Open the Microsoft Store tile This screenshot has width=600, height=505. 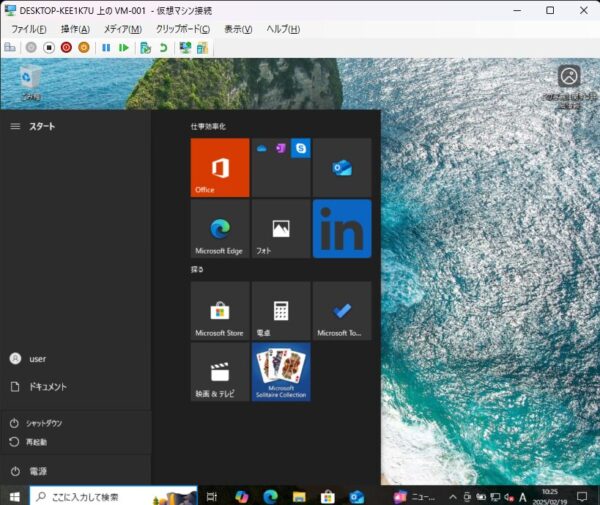click(x=220, y=311)
